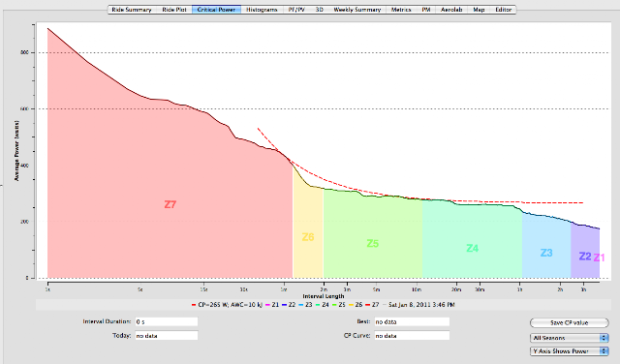The height and width of the screenshot is (364, 620).
Task: Click the Z7 legend entry below chart
Action: pyautogui.click(x=372, y=305)
